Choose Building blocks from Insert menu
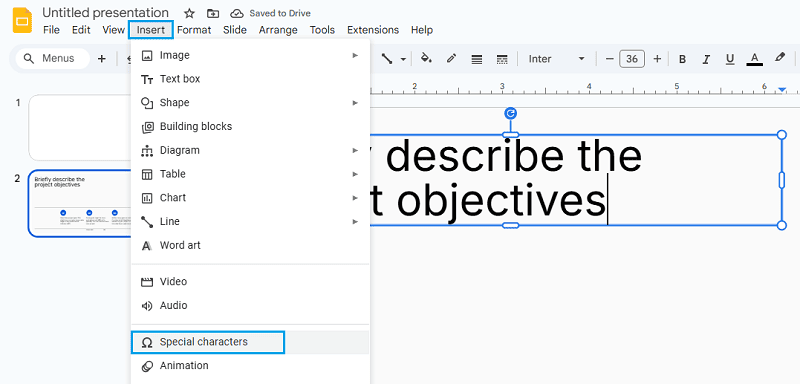 pyautogui.click(x=250, y=126)
